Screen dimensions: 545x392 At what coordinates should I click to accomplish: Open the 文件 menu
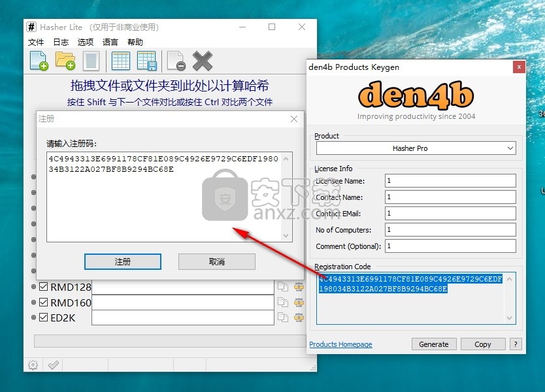[x=36, y=42]
